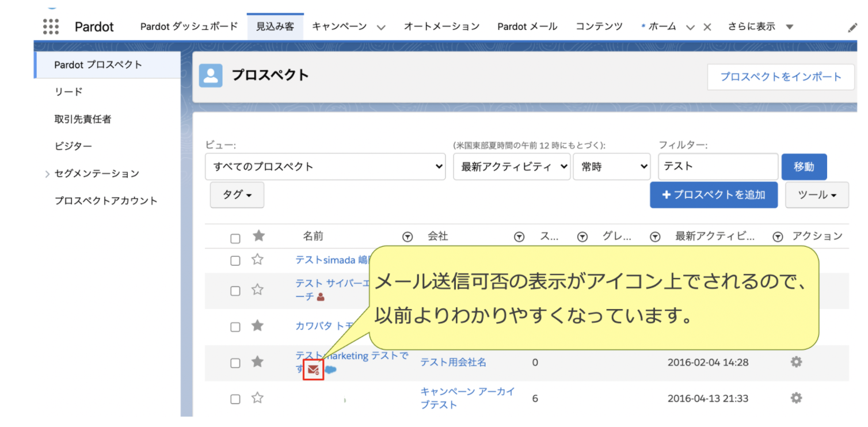Click filter icon on ス... score column
The height and width of the screenshot is (427, 868).
583,237
